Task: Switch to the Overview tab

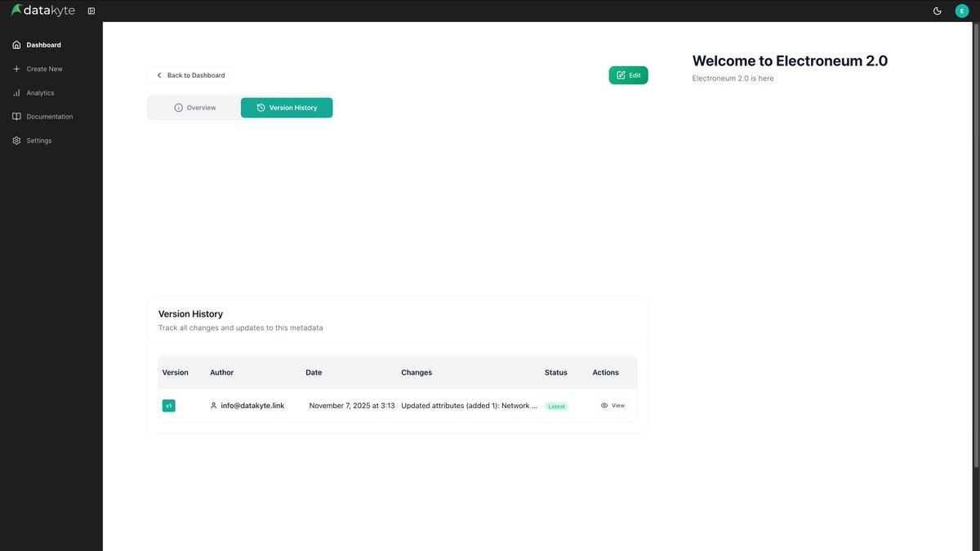Action: click(194, 108)
